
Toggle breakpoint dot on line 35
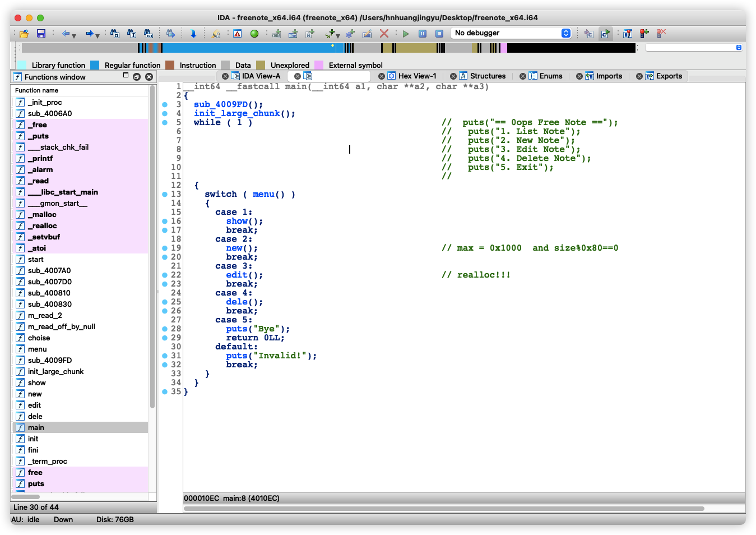[x=165, y=391]
